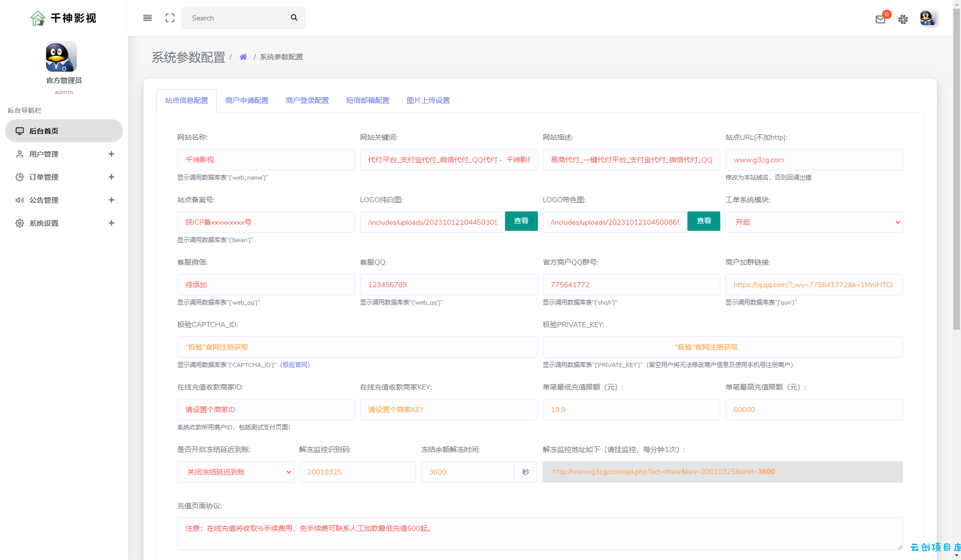Switch to the 商户申请配置 tab

point(247,100)
